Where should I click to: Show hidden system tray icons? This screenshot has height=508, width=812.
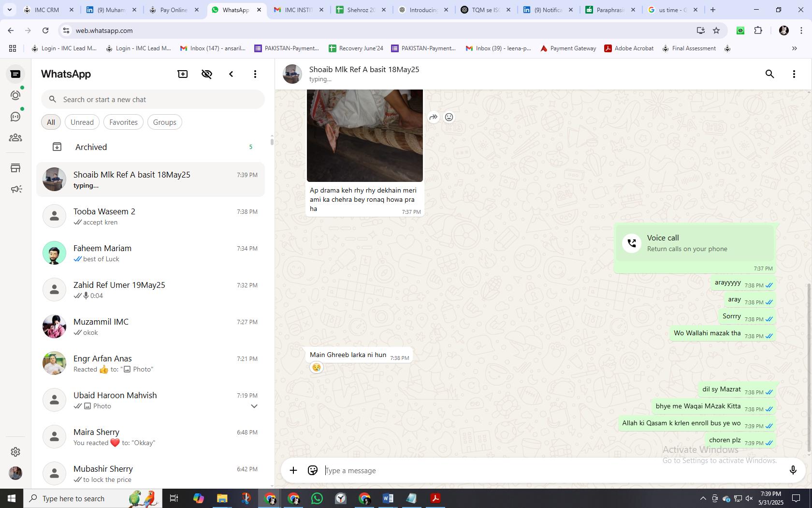(703, 498)
